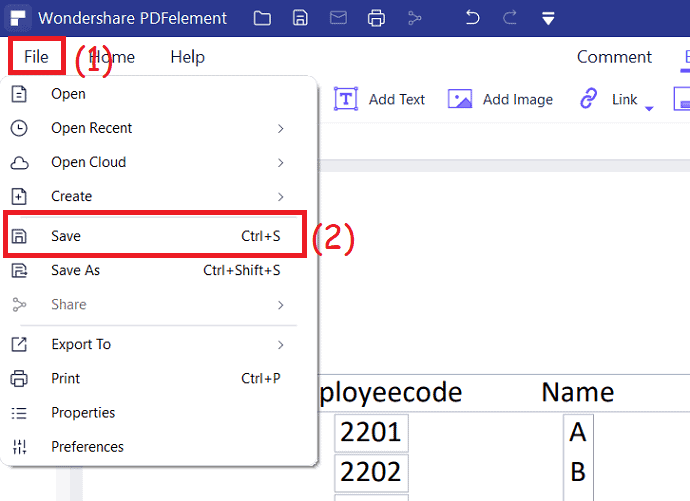This screenshot has width=690, height=501.
Task: Click the open folder icon in title bar
Action: (x=262, y=18)
